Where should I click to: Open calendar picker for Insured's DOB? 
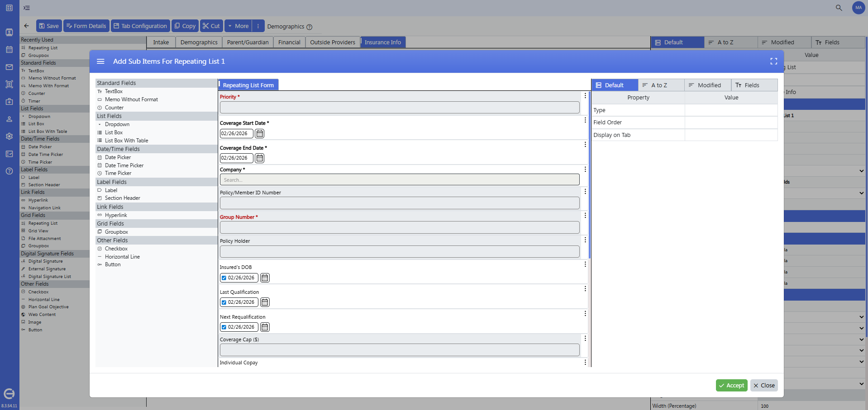pyautogui.click(x=265, y=278)
